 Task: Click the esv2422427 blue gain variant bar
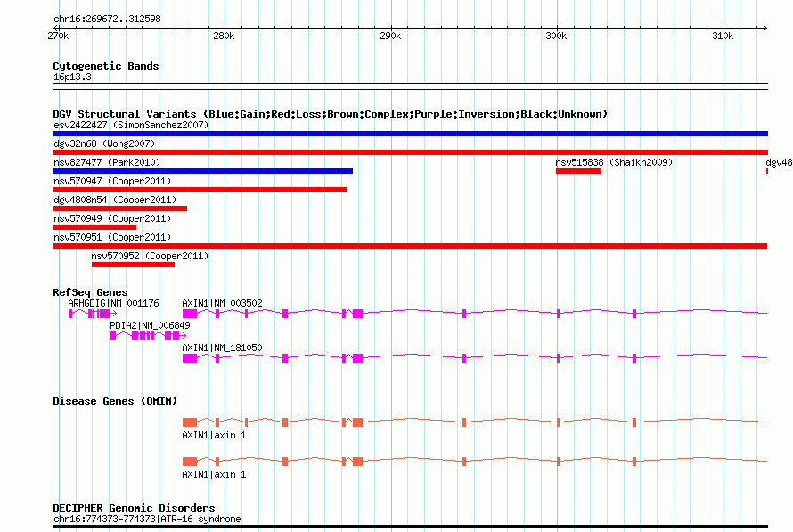coord(410,134)
